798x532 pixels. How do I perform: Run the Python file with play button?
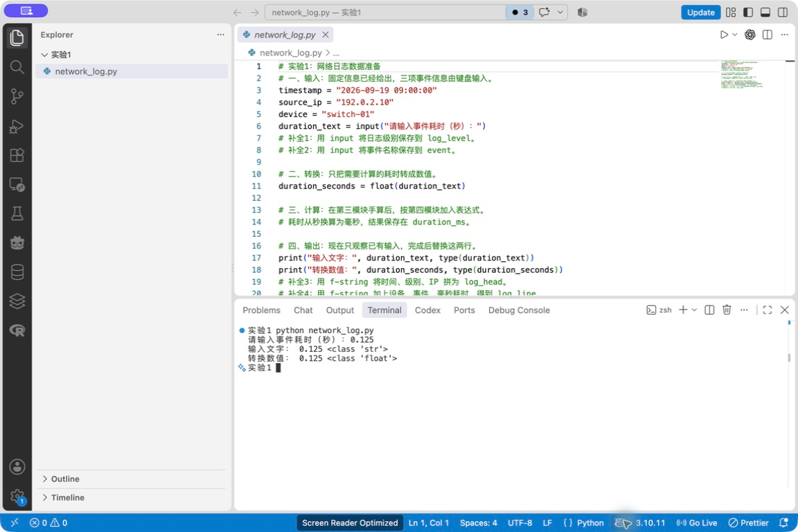(x=724, y=35)
